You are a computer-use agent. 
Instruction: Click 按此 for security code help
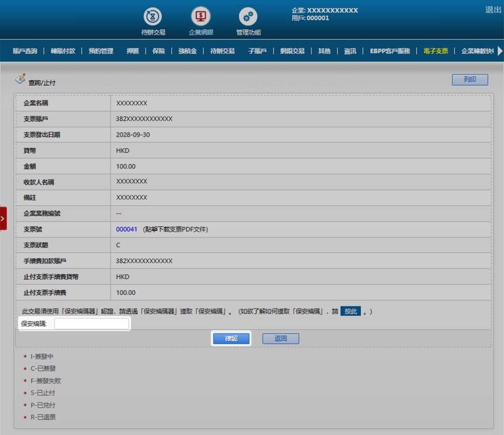coord(350,311)
